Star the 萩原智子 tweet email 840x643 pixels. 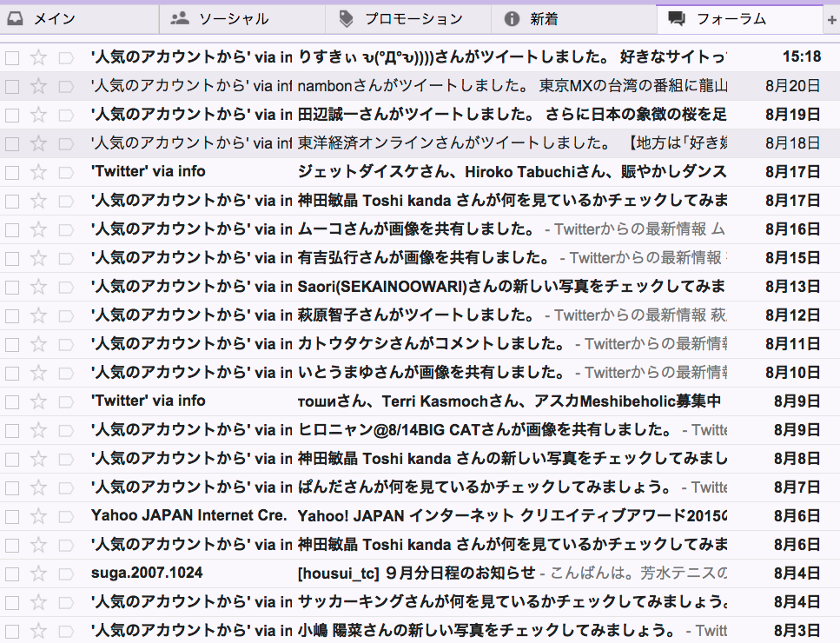pyautogui.click(x=38, y=315)
